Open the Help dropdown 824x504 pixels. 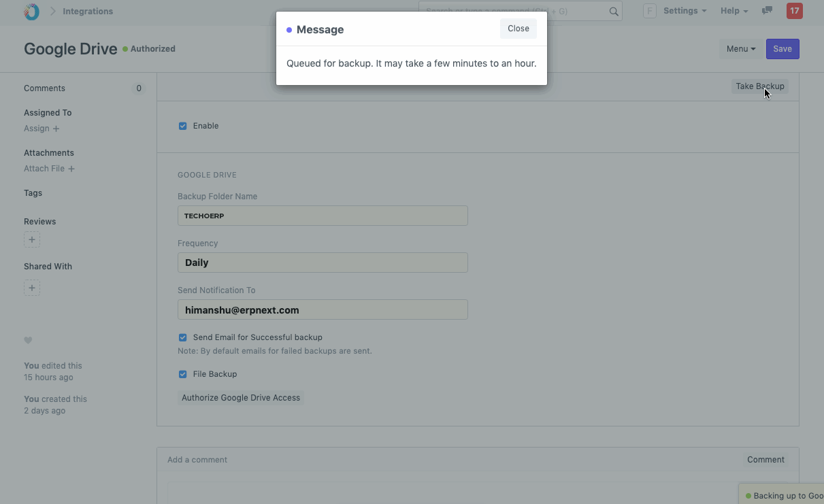pos(734,11)
